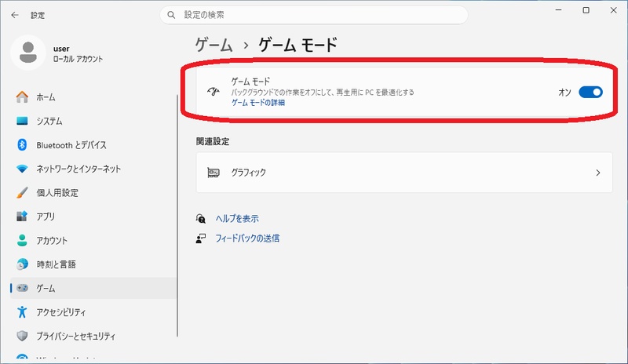Open アプリ in the sidebar

tap(93, 217)
